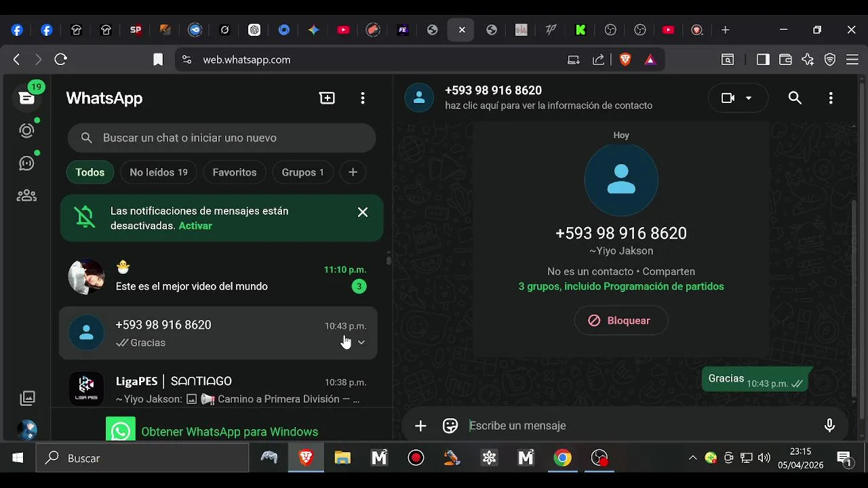This screenshot has height=488, width=868.
Task: Open Brave Wallet icon
Action: 785,60
